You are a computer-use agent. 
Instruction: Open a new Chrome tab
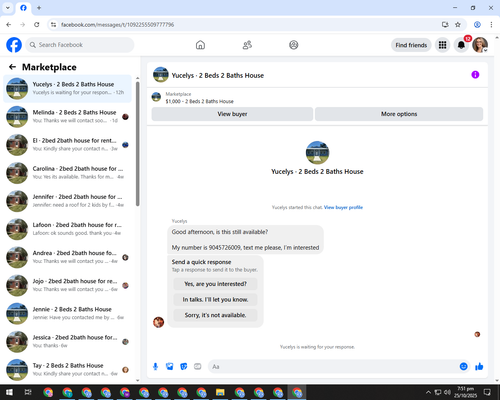click(39, 8)
